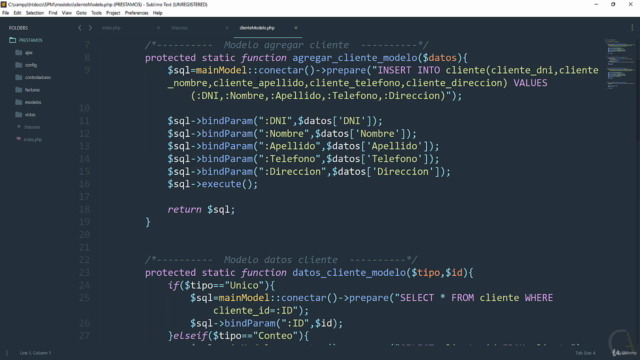Close the .htaccess tab

tap(227, 28)
